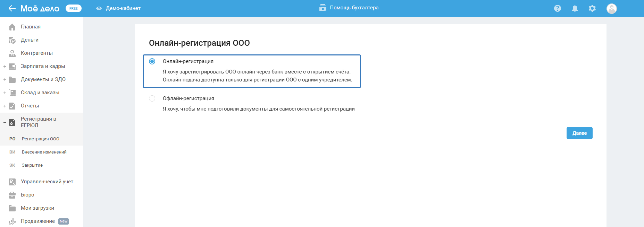Image resolution: width=644 pixels, height=227 pixels.
Task: Open Закрытие subsection
Action: click(32, 165)
